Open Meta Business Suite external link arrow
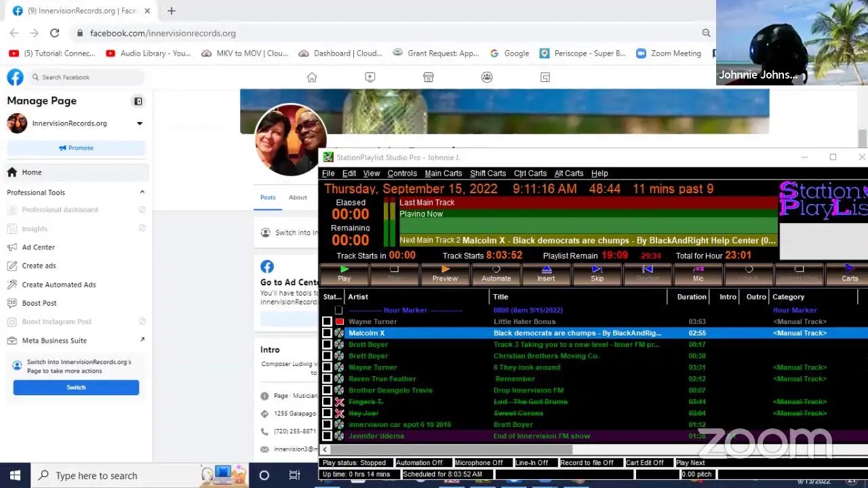The height and width of the screenshot is (488, 868). [142, 340]
